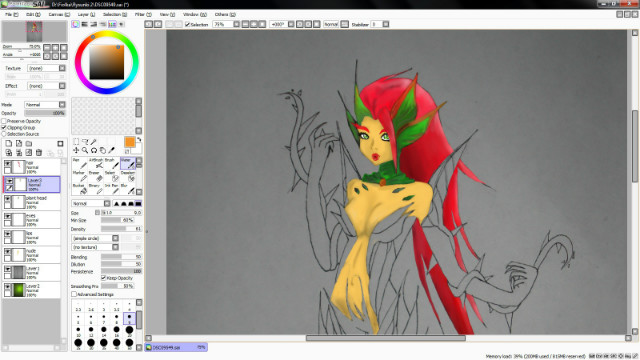This screenshot has width=640, height=360.
Task: Delete the selected layer with trash icon
Action: [x=39, y=153]
